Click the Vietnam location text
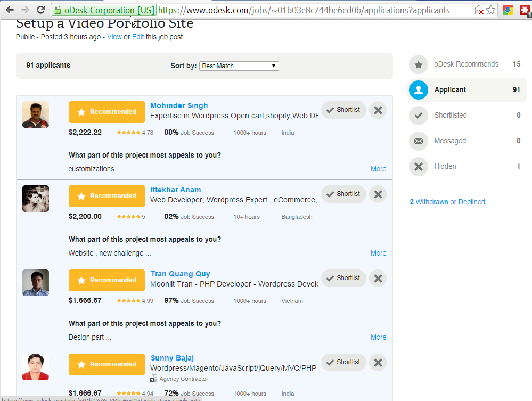This screenshot has height=401, width=532. coord(292,301)
